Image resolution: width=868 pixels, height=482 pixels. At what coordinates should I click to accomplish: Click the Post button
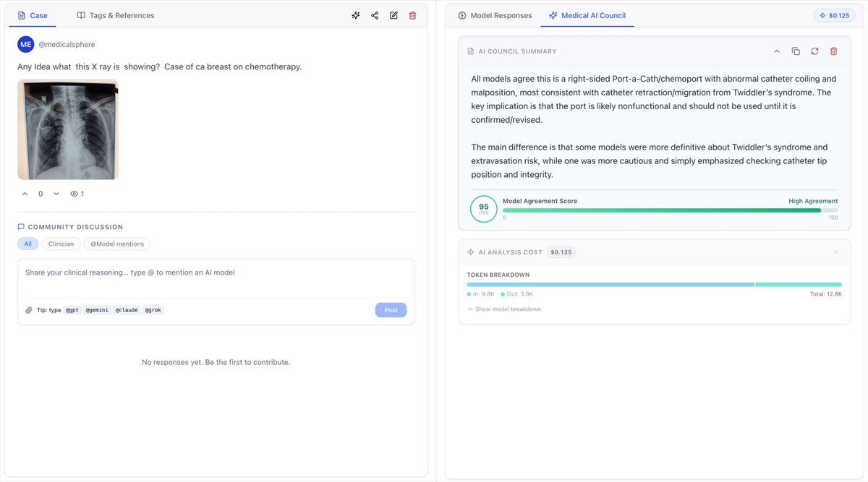point(391,310)
